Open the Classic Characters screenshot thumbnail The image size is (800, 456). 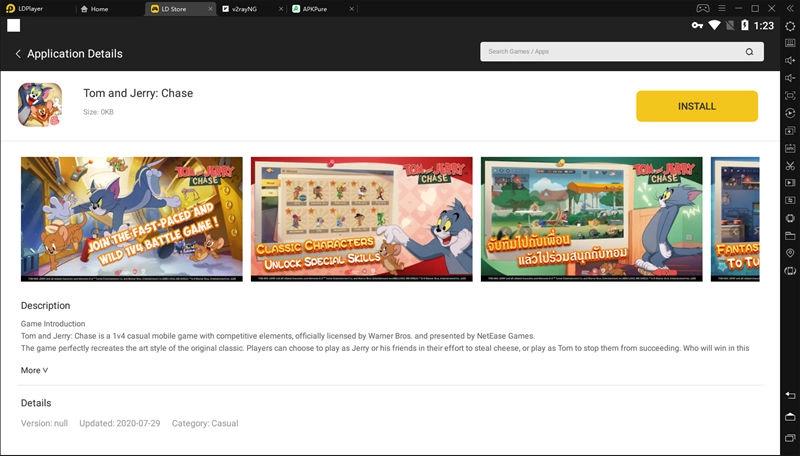click(361, 219)
